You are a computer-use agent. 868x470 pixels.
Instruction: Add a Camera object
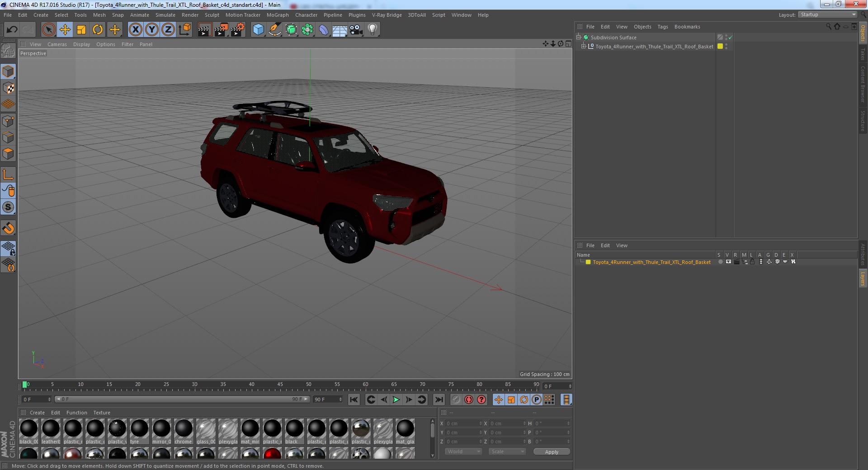[x=356, y=30]
